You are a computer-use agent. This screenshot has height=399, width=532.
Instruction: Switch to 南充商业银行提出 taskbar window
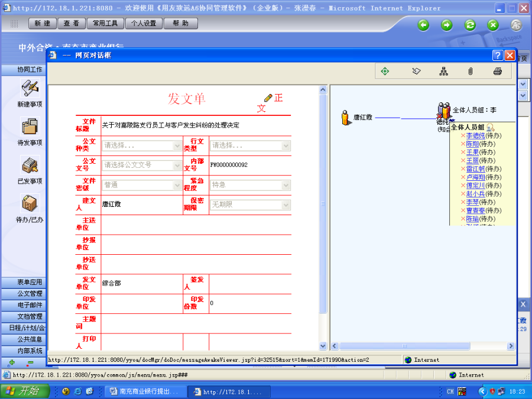146,391
